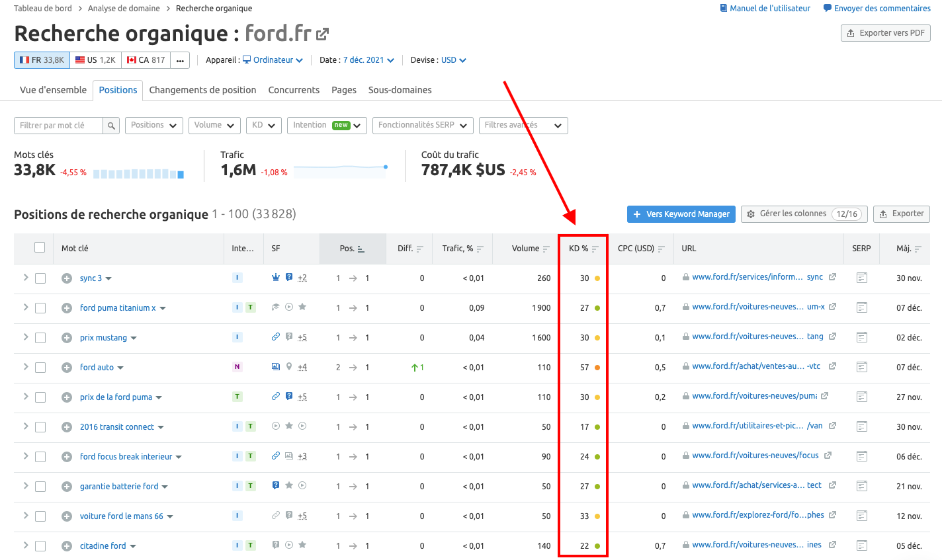Click Exporter vers PDF button

886,33
